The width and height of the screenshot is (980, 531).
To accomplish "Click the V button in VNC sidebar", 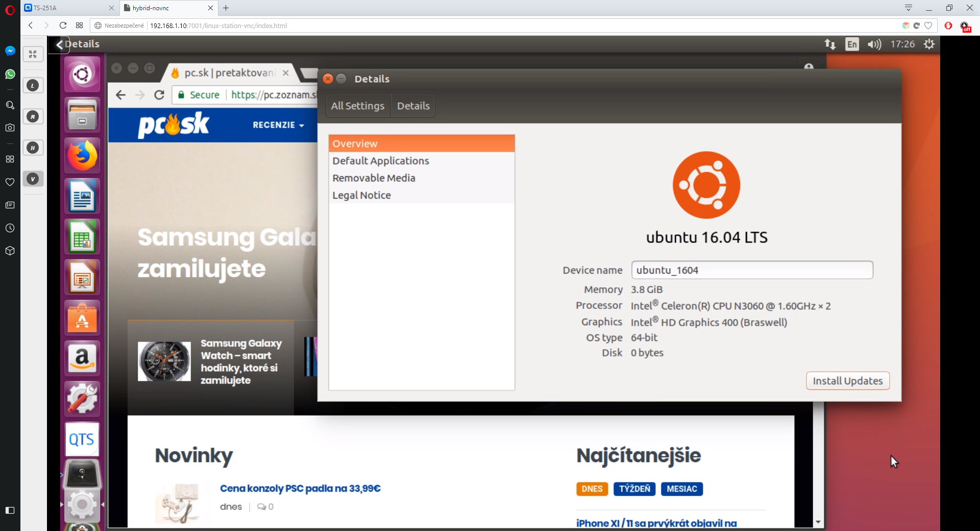I will click(33, 179).
